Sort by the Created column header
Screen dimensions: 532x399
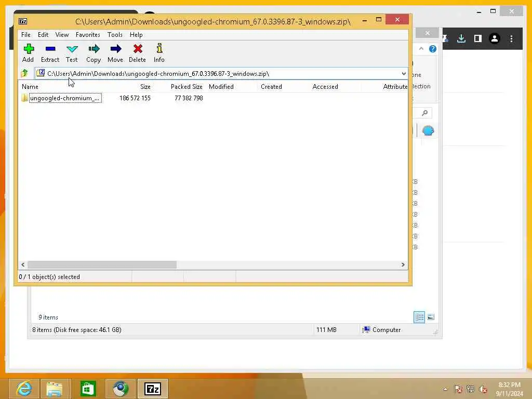[x=271, y=87]
